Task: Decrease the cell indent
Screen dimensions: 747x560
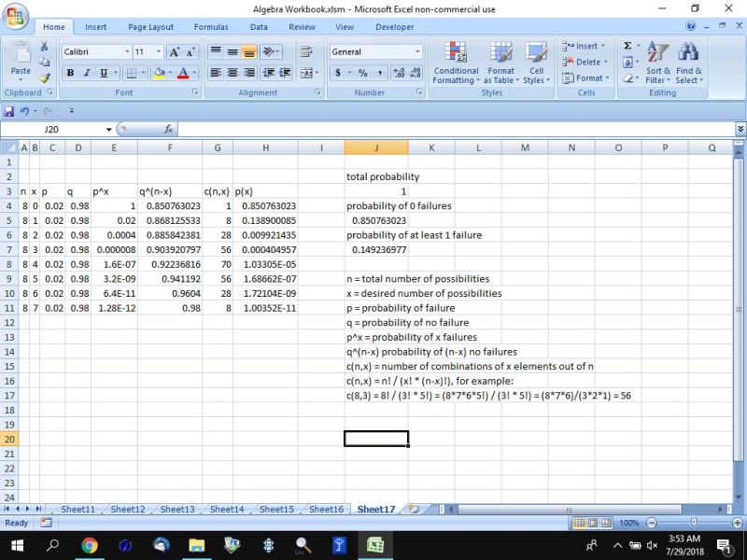Action: click(269, 73)
